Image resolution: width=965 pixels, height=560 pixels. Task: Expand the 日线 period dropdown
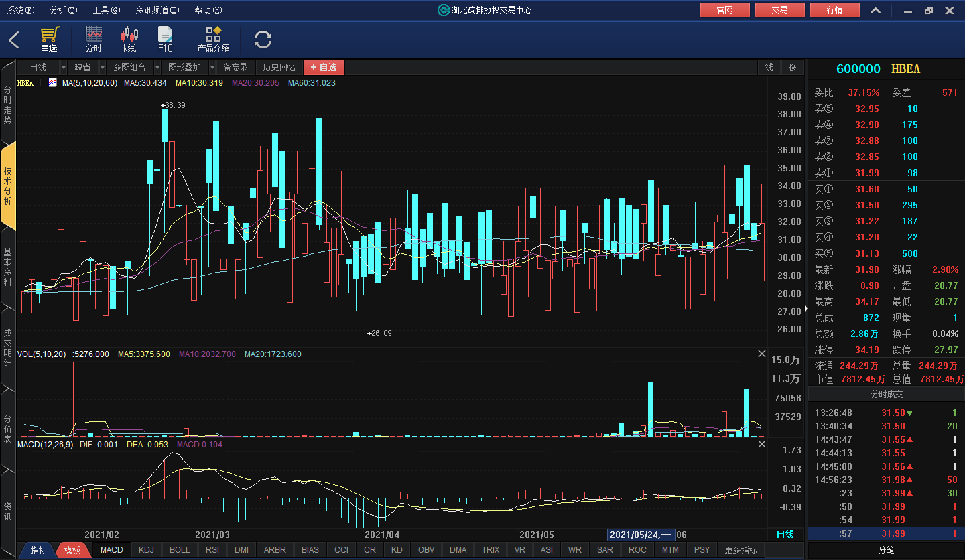click(64, 67)
